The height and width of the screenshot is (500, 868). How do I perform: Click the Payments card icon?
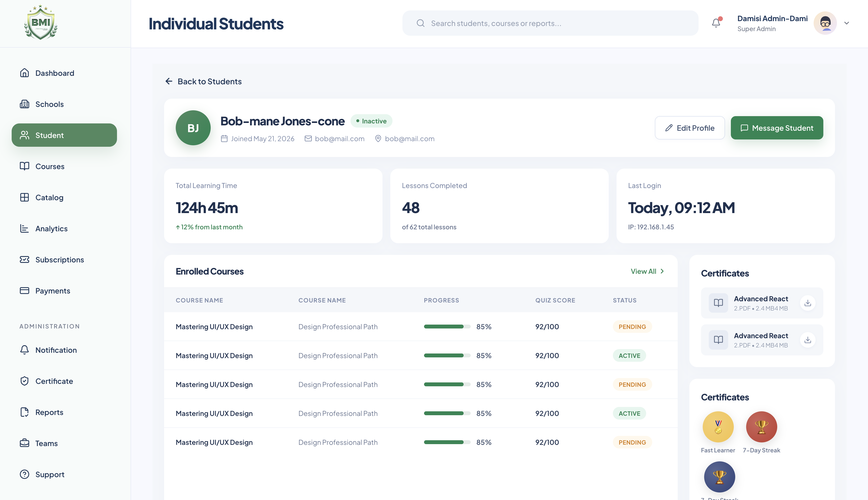(24, 291)
